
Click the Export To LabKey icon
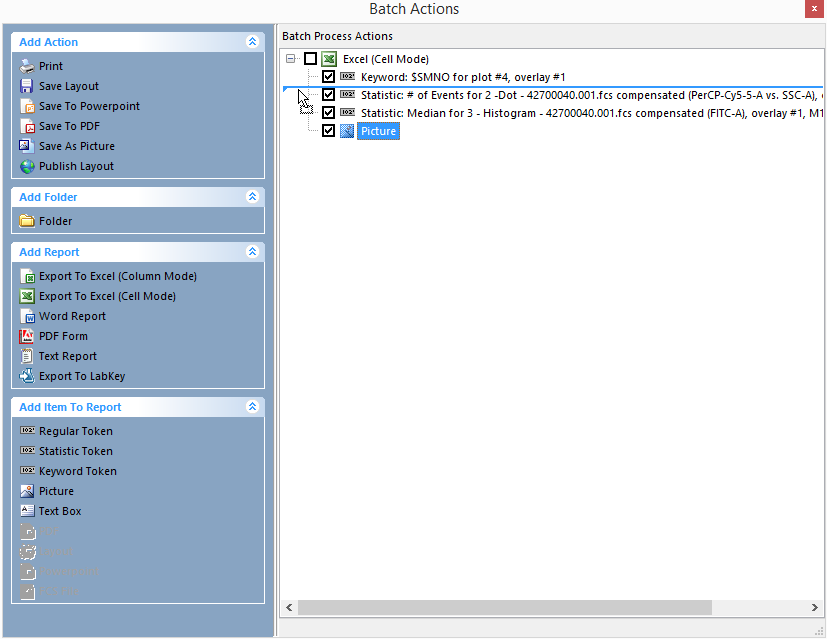(27, 376)
